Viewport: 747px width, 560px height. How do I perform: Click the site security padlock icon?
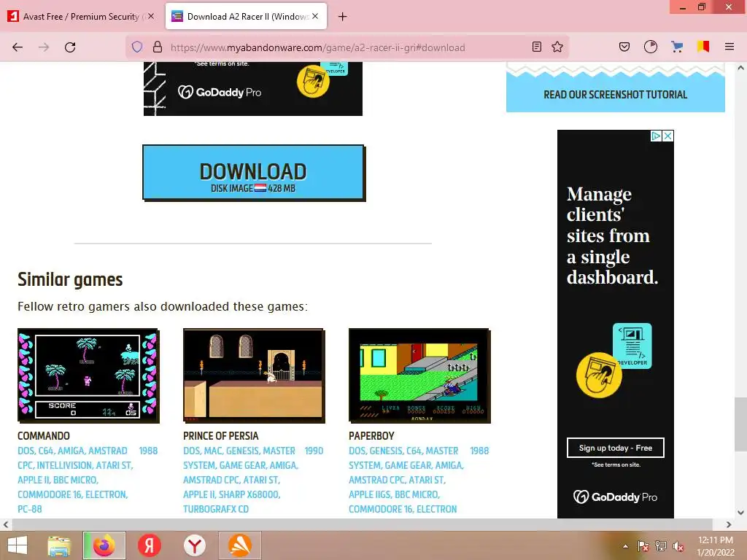(x=158, y=47)
